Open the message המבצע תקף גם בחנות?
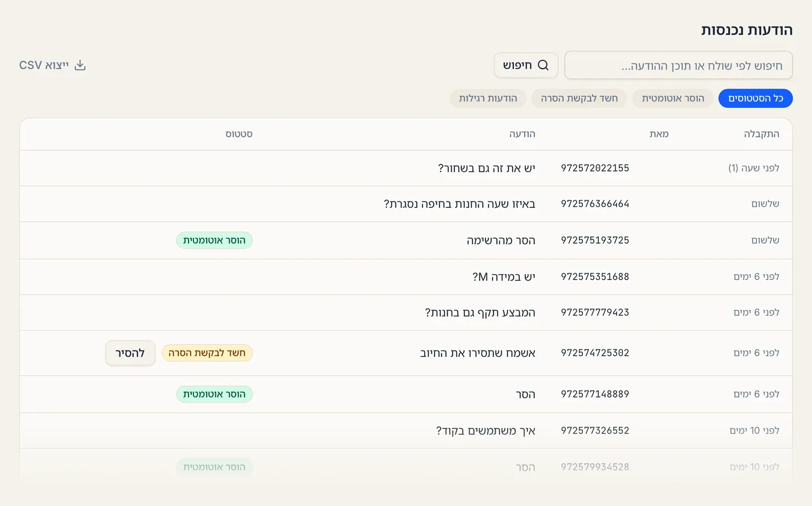 pos(480,313)
